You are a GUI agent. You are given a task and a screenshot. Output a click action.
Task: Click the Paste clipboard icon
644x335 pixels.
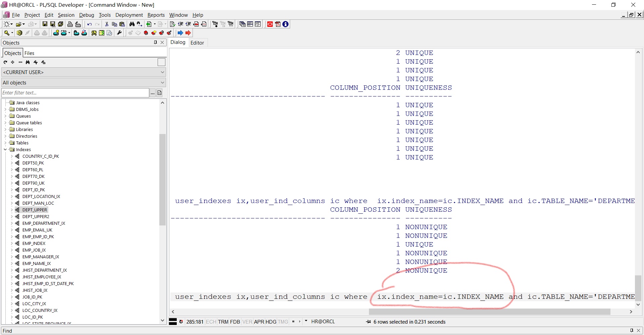click(122, 24)
